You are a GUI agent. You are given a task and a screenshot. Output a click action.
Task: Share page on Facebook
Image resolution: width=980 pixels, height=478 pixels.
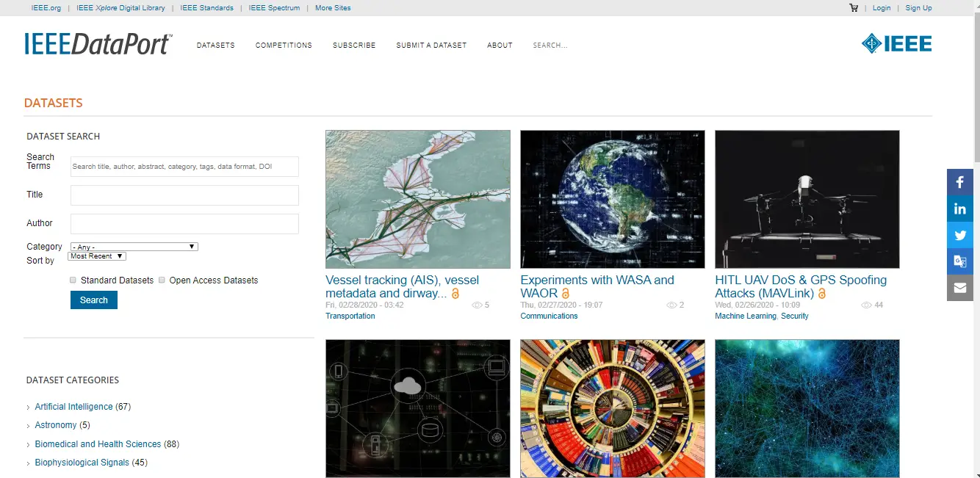click(x=960, y=182)
